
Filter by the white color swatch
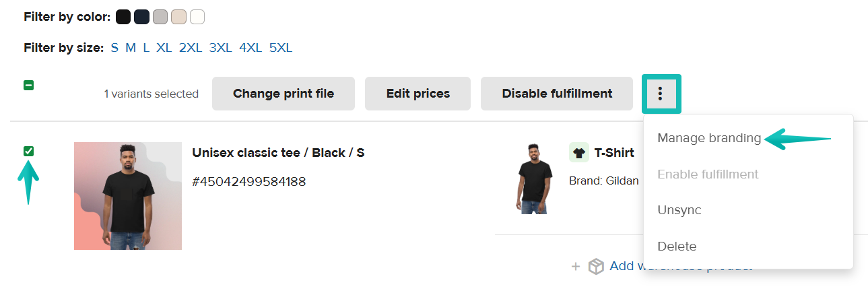197,17
